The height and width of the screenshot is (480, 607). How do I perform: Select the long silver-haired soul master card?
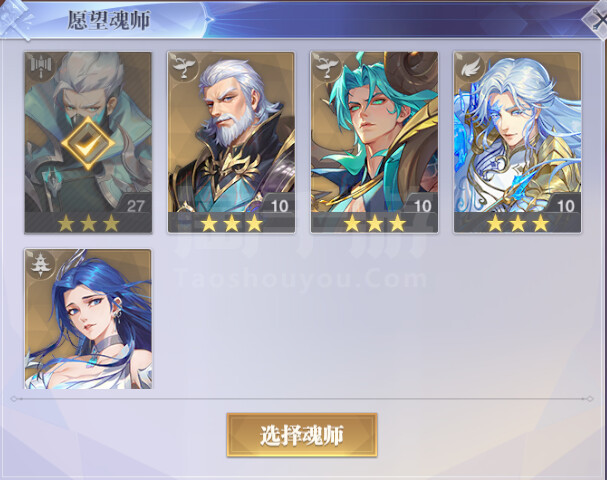point(517,142)
